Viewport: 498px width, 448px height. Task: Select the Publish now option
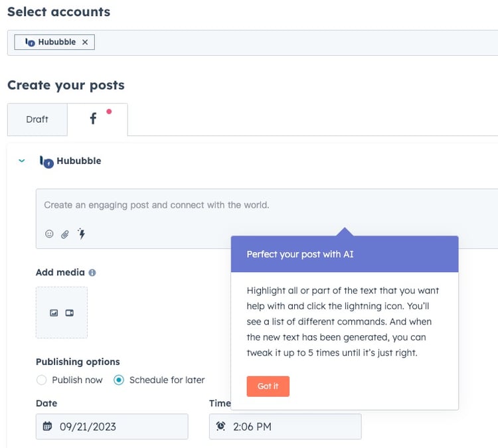click(x=42, y=380)
